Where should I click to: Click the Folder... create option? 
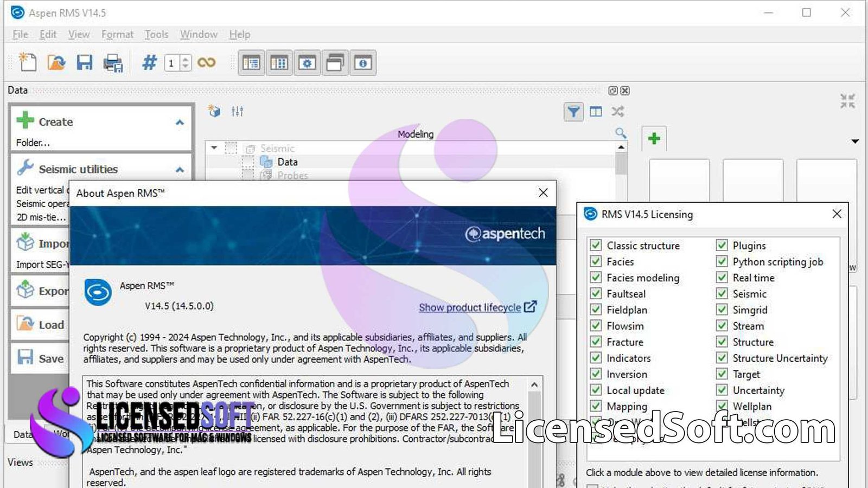pyautogui.click(x=33, y=143)
